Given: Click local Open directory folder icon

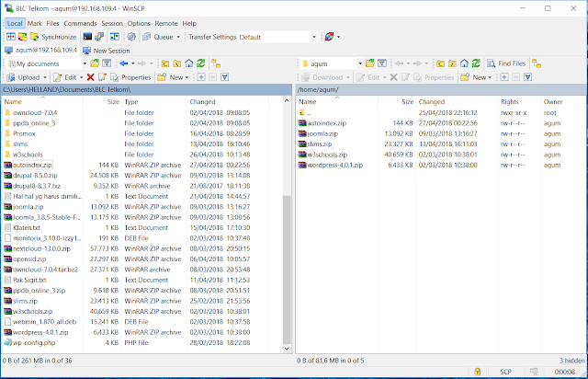Looking at the screenshot, I should pos(95,63).
